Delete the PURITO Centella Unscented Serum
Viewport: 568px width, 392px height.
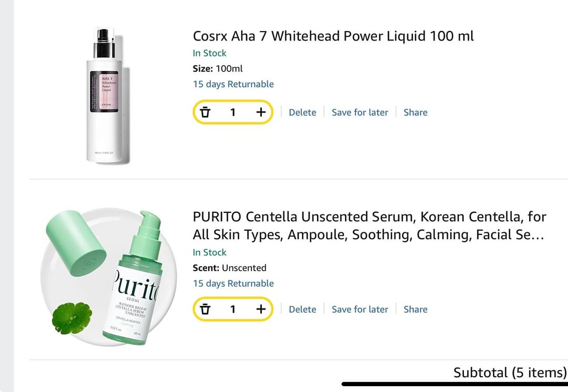(302, 310)
